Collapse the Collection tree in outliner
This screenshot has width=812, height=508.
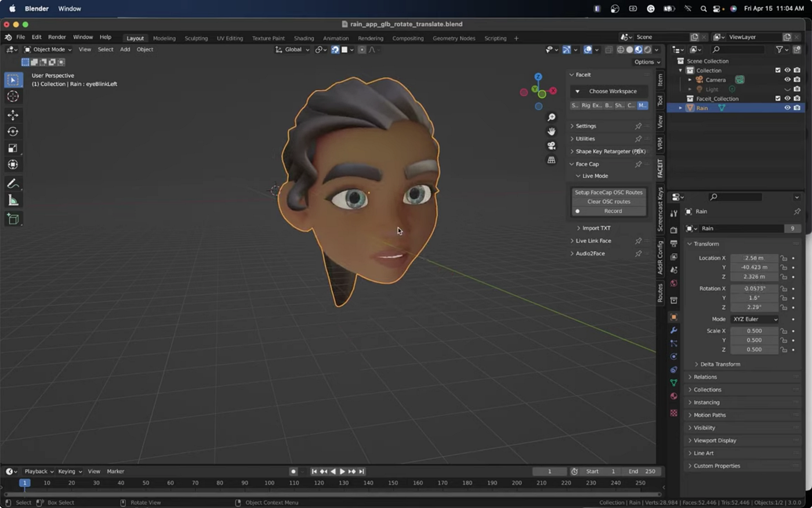click(680, 70)
